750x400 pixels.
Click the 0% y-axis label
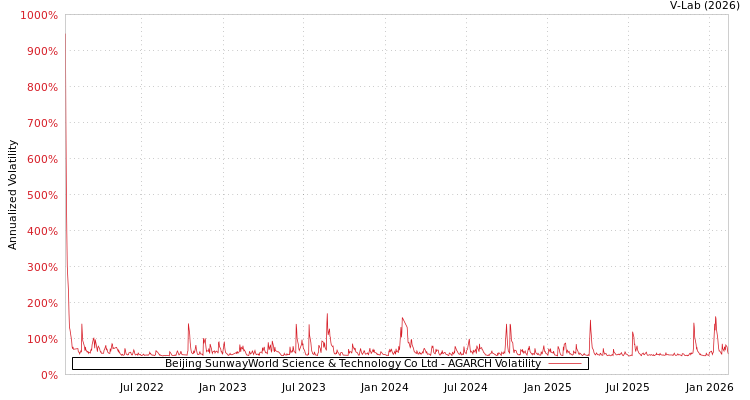coord(49,375)
